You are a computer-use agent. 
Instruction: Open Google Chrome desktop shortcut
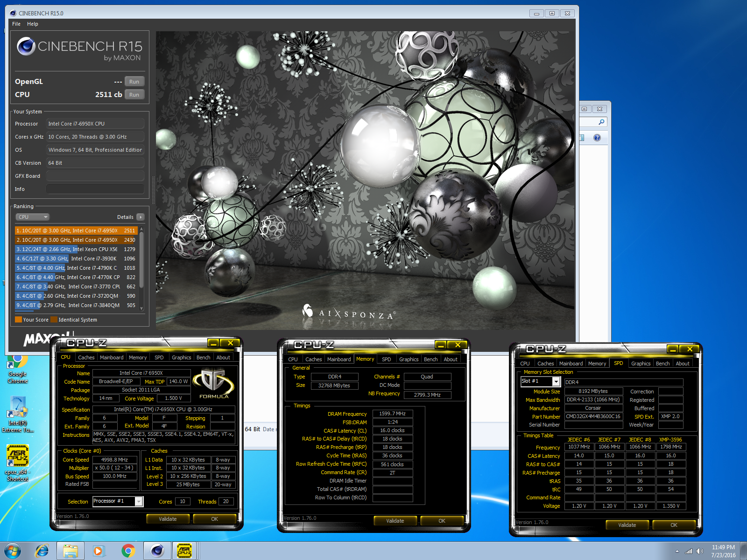(x=18, y=369)
